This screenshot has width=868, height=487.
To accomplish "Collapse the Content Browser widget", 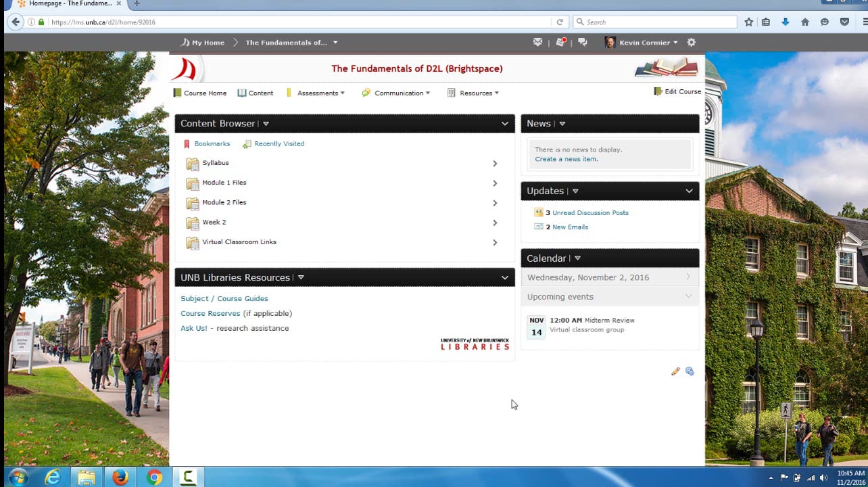I will click(x=505, y=124).
